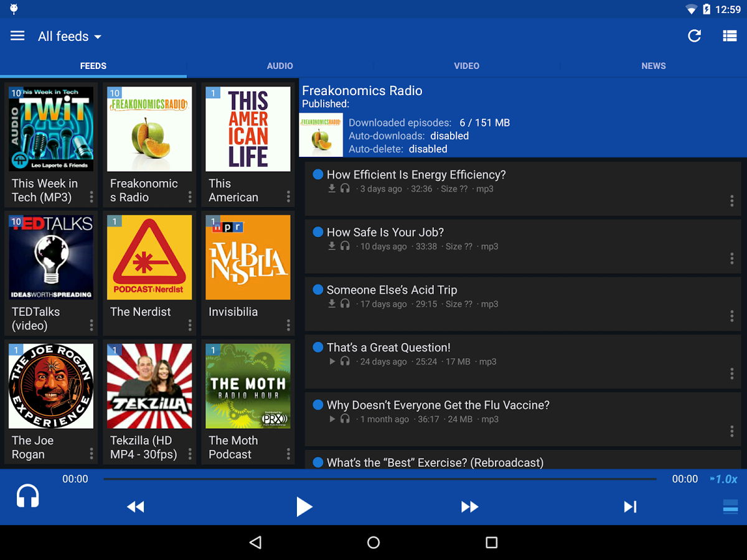Image resolution: width=747 pixels, height=560 pixels.
Task: Open overflow menu for The Nerdist
Action: coord(190,325)
